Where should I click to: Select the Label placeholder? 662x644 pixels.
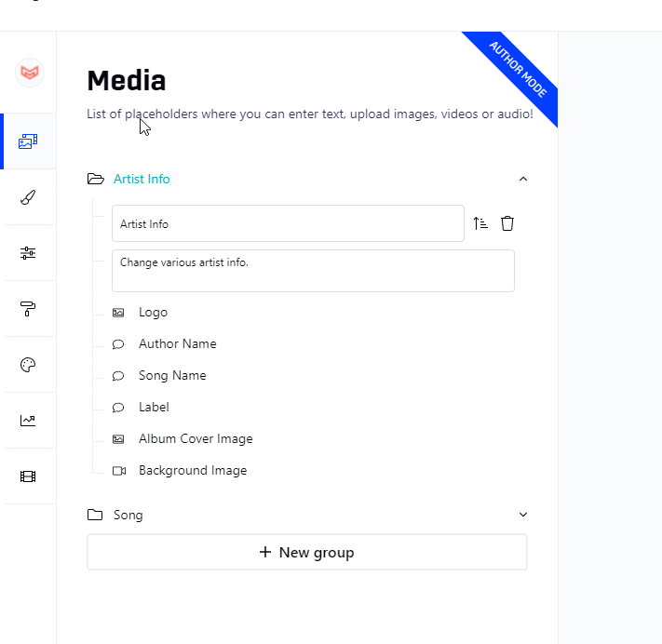point(154,408)
